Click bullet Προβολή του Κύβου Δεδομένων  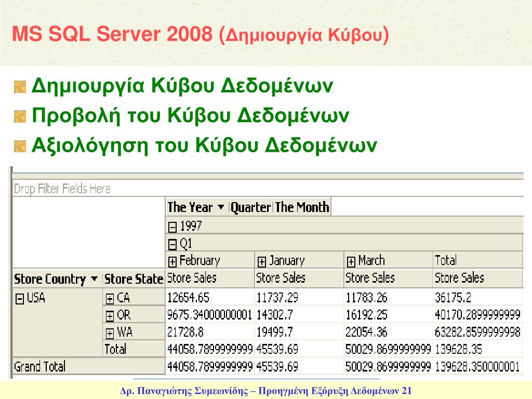[190, 115]
